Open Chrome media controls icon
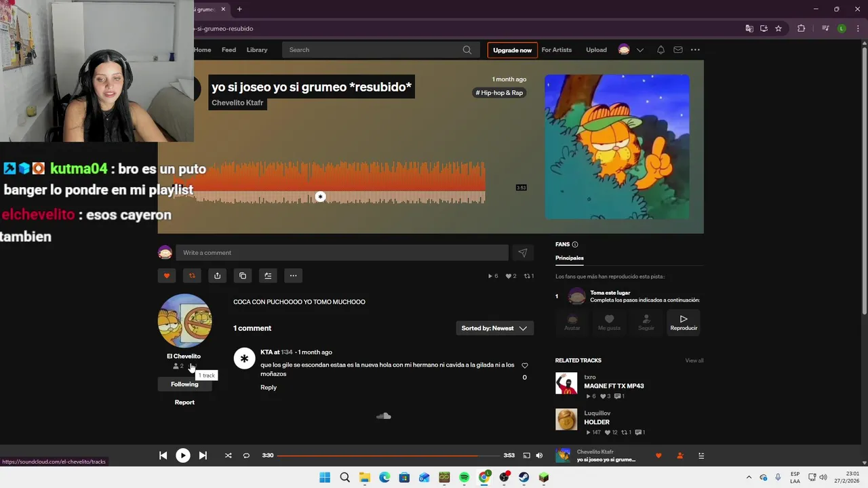Viewport: 868px width, 488px height. pos(825,28)
